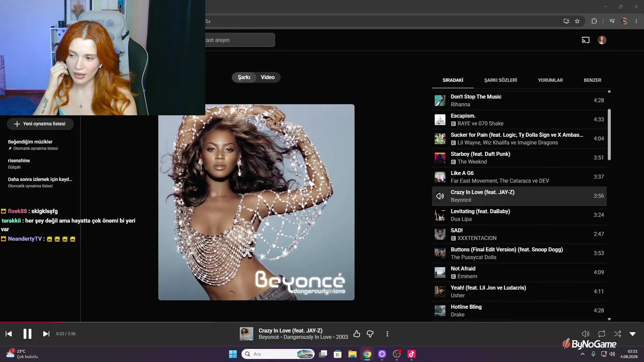Play Hotline Bling by Drake from queue
This screenshot has height=362, width=644.
(x=519, y=311)
